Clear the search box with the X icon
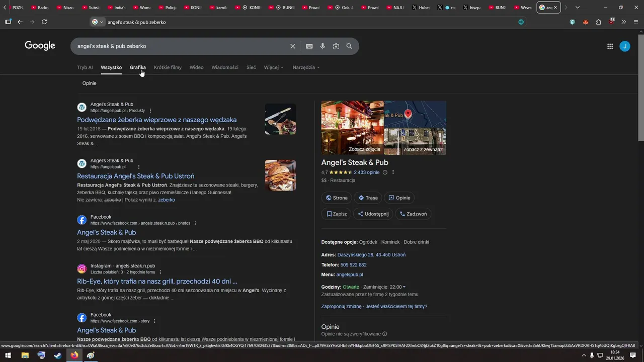Viewport: 644px width, 362px height. pyautogui.click(x=293, y=46)
